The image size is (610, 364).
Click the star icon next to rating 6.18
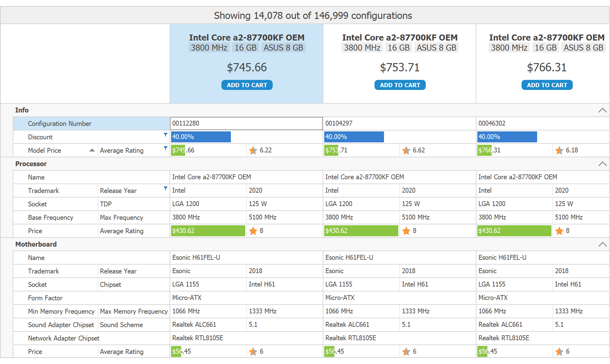[x=559, y=150]
